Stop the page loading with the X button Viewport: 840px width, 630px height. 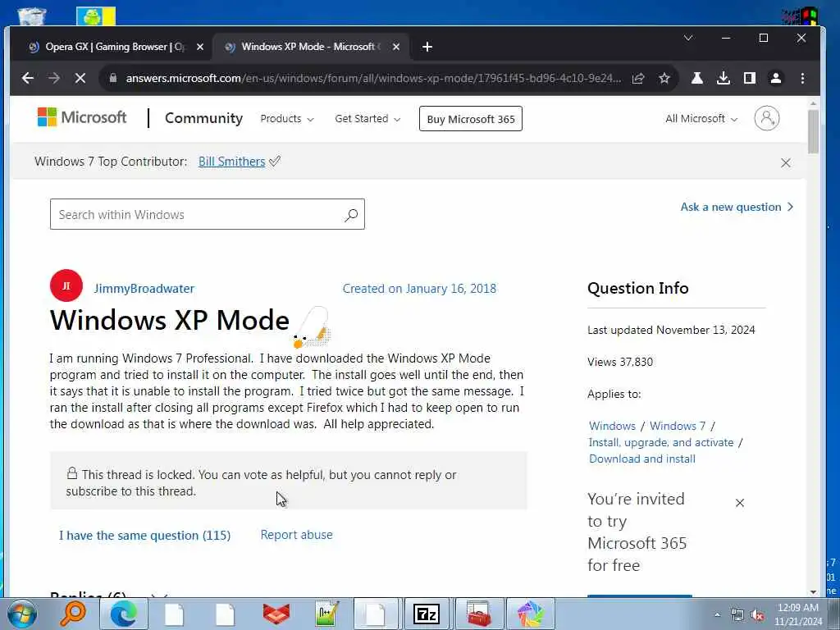click(80, 78)
